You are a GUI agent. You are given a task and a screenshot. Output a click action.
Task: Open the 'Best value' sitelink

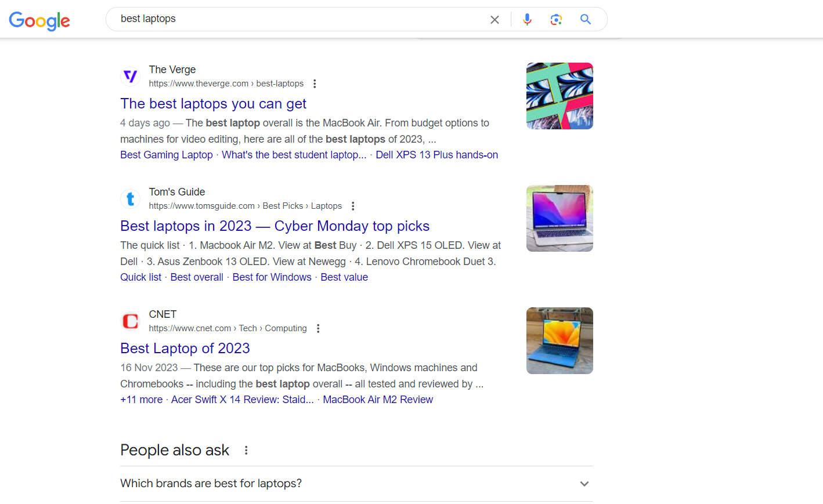(344, 277)
